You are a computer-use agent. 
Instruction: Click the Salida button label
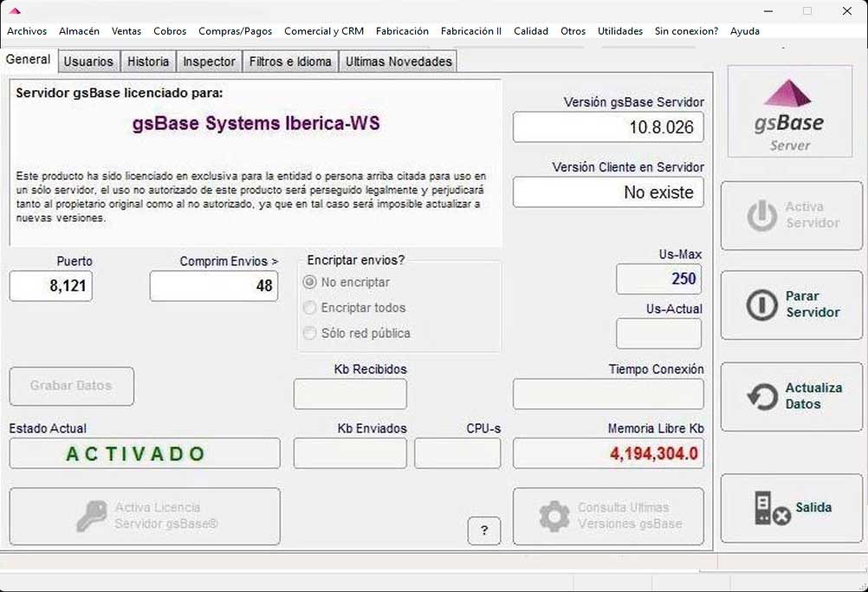(x=813, y=507)
